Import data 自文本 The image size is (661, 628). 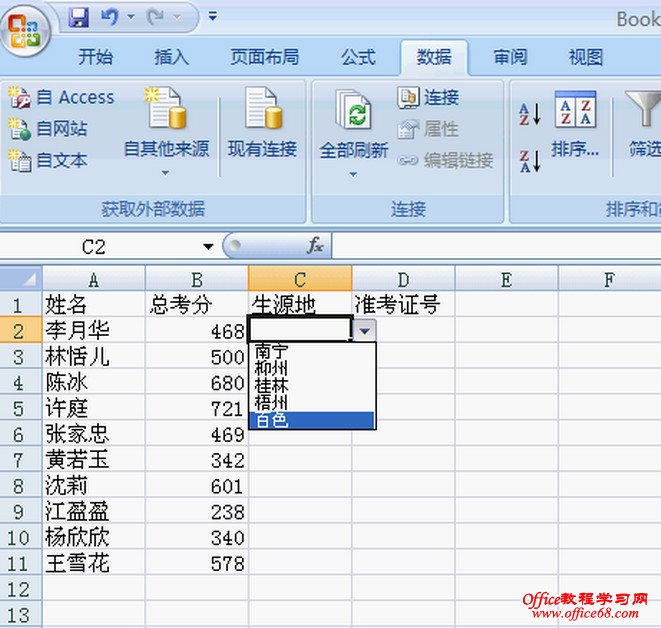pyautogui.click(x=48, y=161)
